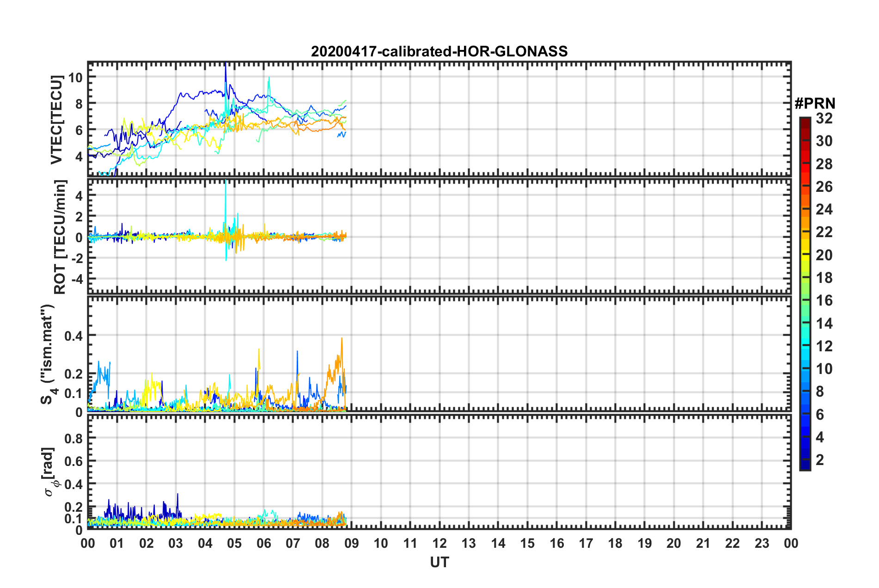Image resolution: width=879 pixels, height=588 pixels.
Task: Click colorbar tick label 2
Action: [x=820, y=459]
